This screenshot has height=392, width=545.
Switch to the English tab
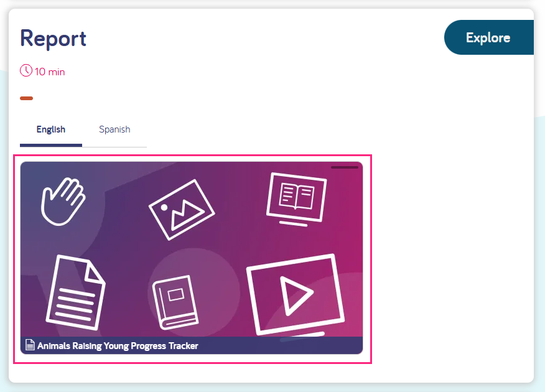pos(50,129)
